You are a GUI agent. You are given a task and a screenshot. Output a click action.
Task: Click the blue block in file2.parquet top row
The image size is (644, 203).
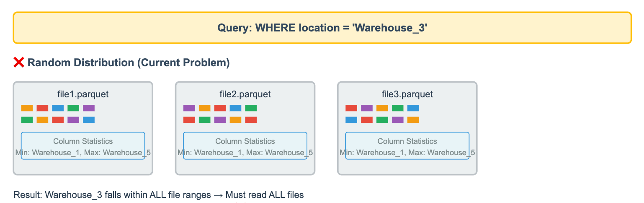(x=235, y=108)
